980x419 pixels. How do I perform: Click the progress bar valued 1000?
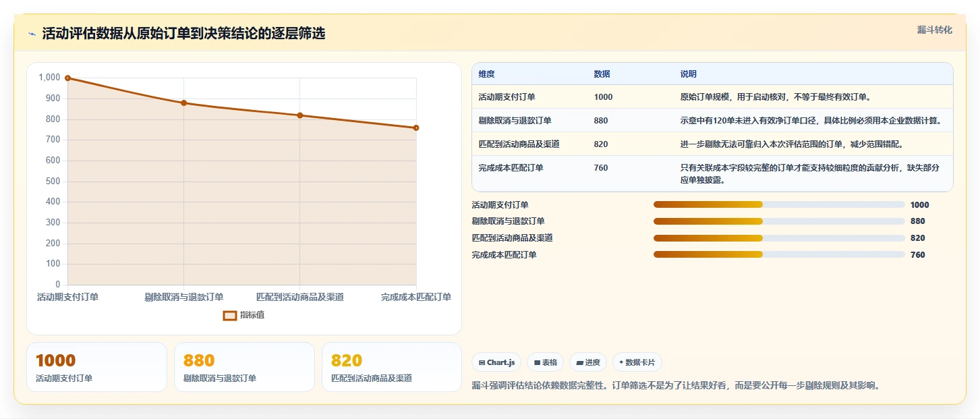pos(779,204)
